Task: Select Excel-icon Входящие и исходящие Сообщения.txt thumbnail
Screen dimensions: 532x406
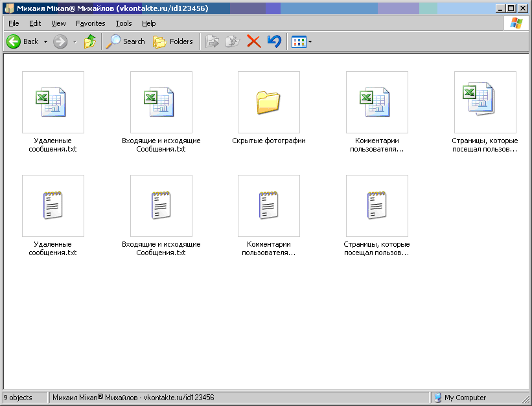Action: click(x=161, y=102)
